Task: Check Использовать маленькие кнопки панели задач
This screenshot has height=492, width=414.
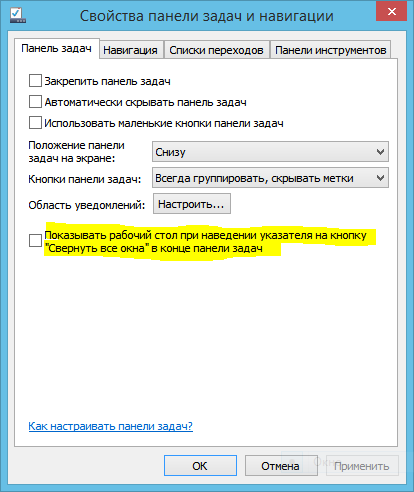Action: point(35,123)
